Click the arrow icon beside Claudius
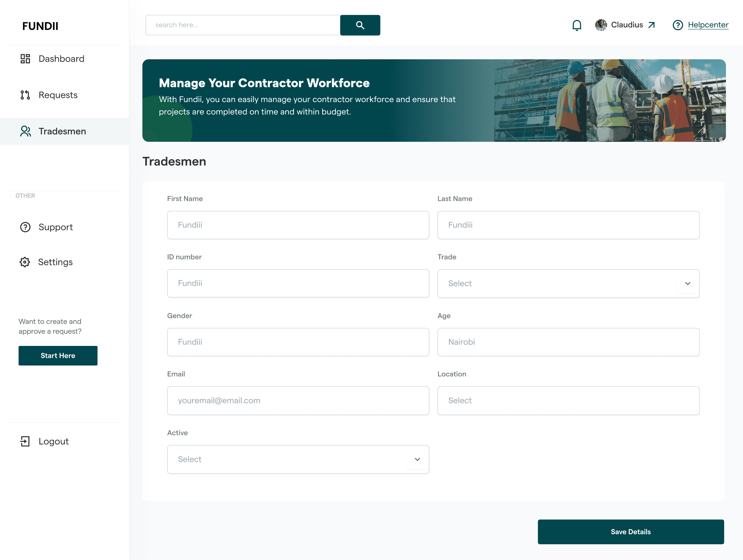743x560 pixels. [x=652, y=25]
